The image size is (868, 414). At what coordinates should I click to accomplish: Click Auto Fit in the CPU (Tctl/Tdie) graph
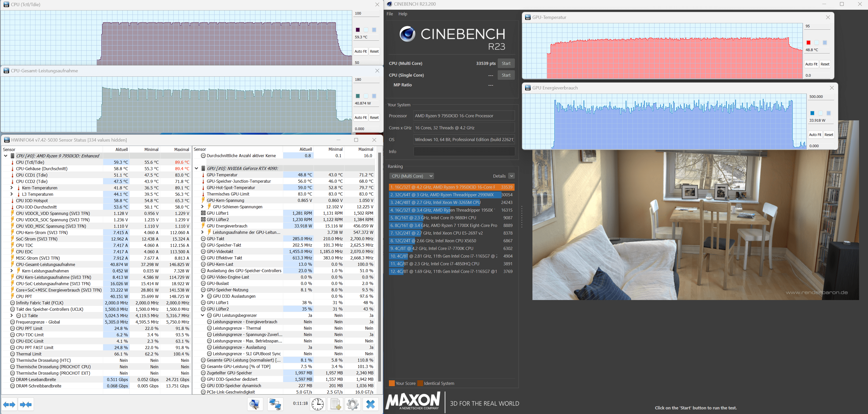click(x=361, y=51)
